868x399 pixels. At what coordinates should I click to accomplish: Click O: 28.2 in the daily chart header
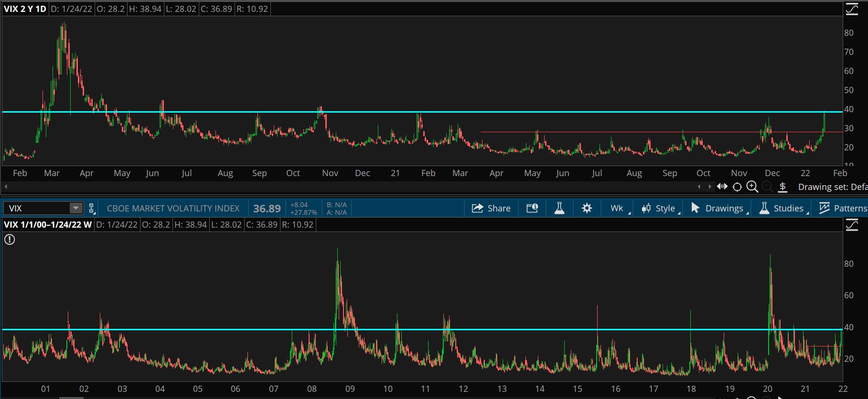pos(110,9)
